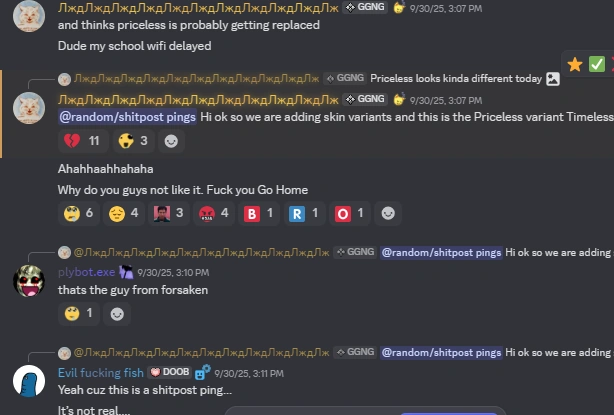This screenshot has width=614, height=415.
Task: Toggle the angry cursing face reaction
Action: 214,213
